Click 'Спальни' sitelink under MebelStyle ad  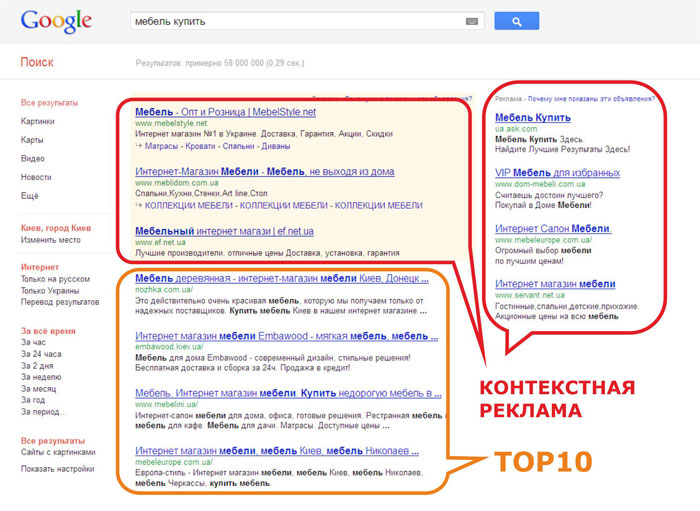[238, 146]
